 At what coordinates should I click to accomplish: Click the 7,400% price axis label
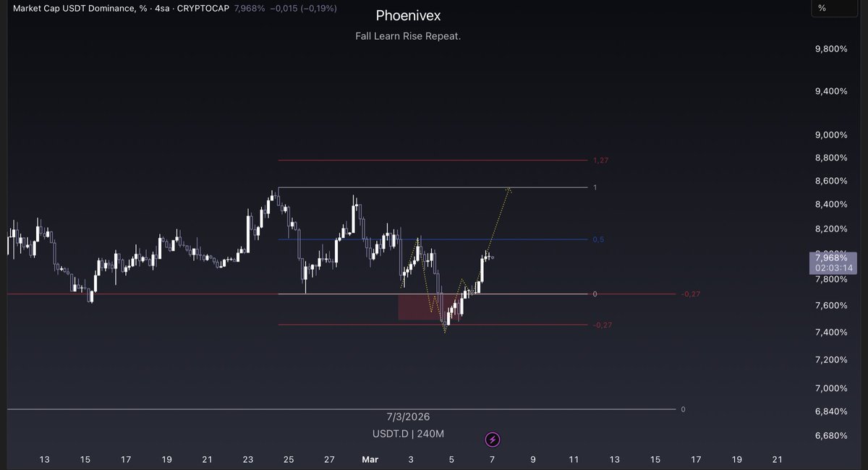830,332
